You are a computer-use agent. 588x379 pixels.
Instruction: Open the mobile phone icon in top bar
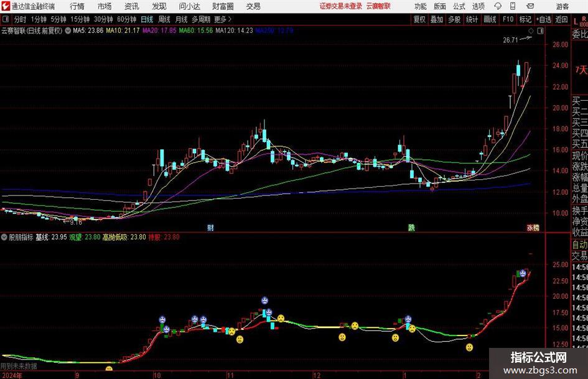pyautogui.click(x=513, y=6)
